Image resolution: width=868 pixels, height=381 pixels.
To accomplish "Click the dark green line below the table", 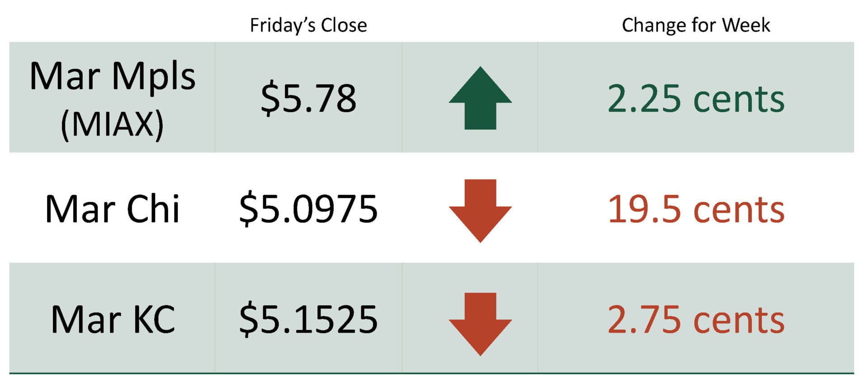I will click(x=431, y=373).
